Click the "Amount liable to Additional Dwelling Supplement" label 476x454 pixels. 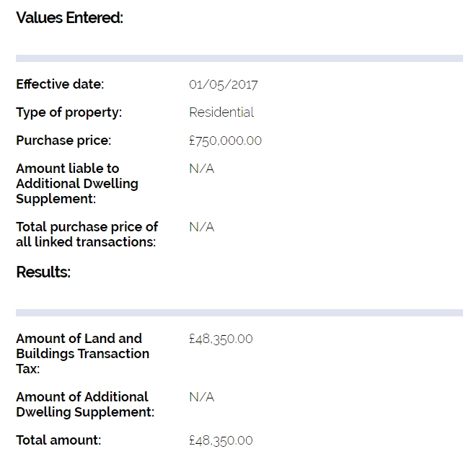click(76, 184)
